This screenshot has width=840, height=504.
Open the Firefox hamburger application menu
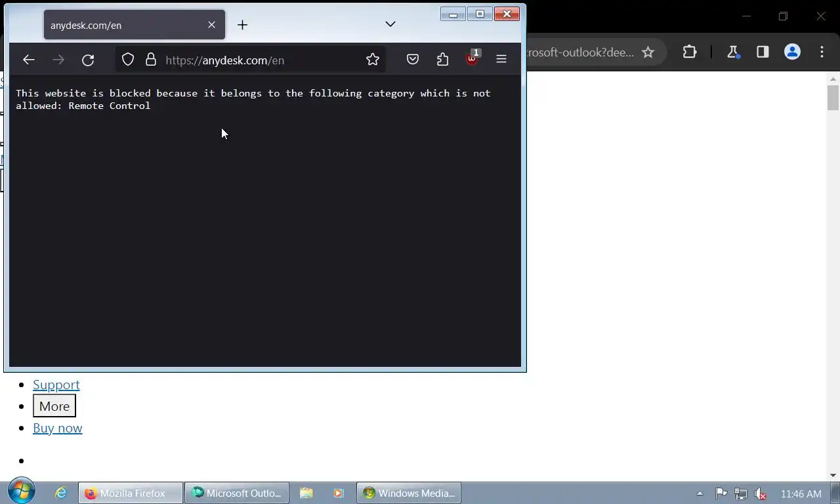click(501, 60)
